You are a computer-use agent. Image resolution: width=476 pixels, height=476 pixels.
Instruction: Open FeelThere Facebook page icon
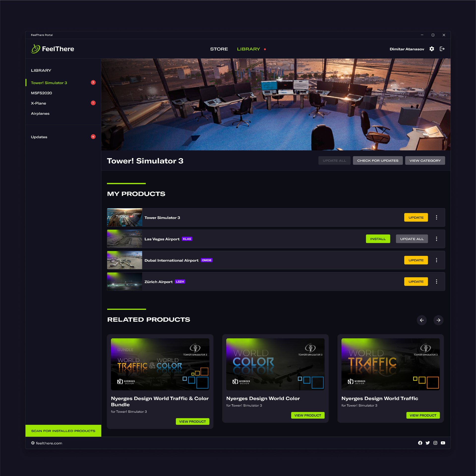click(420, 443)
